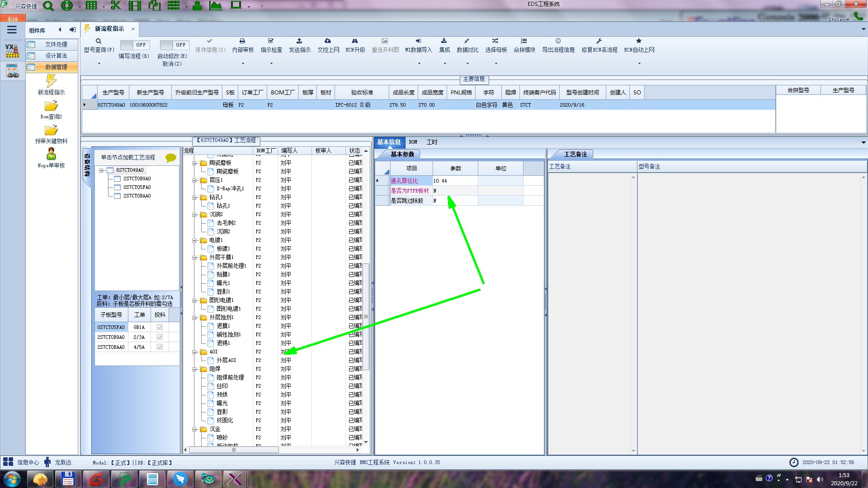Collapse the 外层干膜1 tree node
The image size is (868, 488).
coord(194,258)
